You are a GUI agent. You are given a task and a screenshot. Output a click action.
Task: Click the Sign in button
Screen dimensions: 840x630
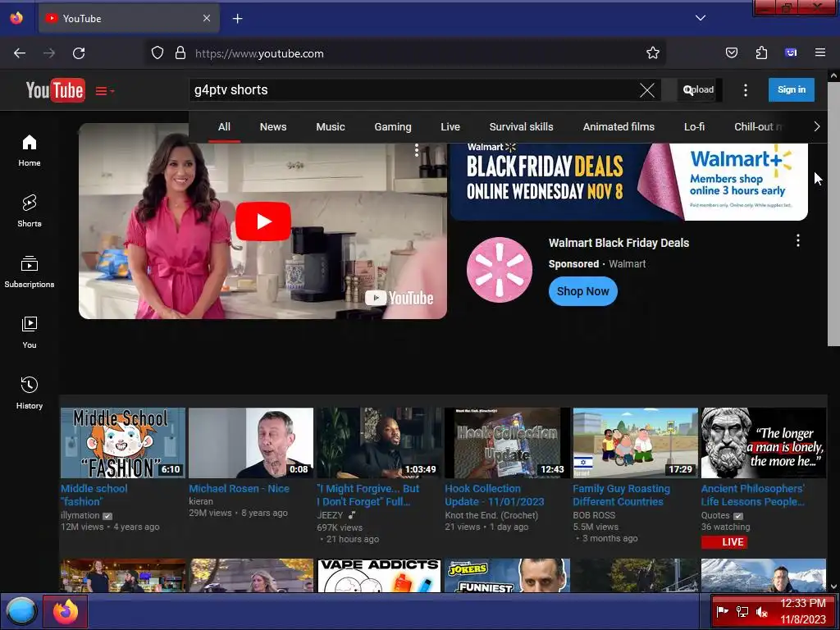[792, 89]
